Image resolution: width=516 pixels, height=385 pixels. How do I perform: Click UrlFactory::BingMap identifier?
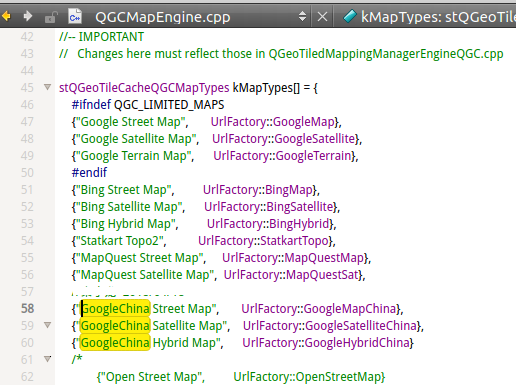[x=258, y=190]
